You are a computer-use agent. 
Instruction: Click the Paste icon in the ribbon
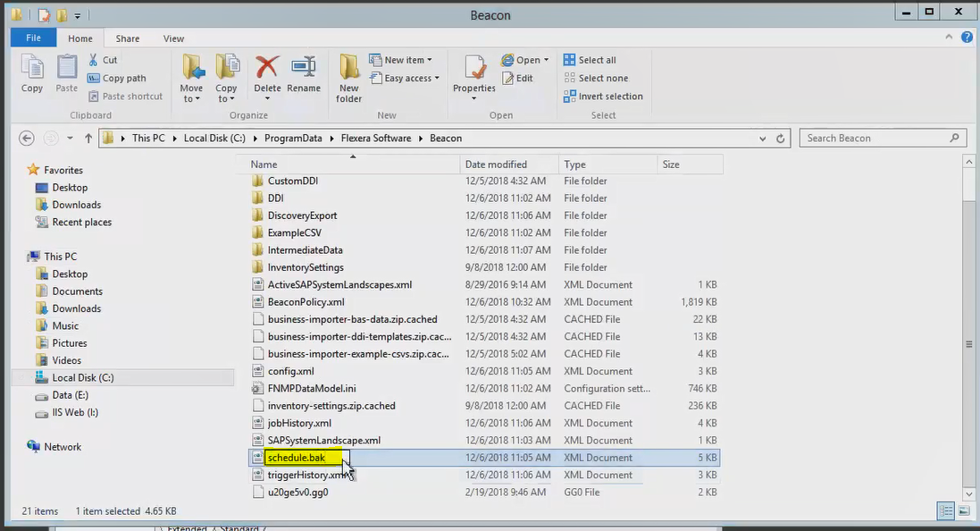pyautogui.click(x=66, y=67)
